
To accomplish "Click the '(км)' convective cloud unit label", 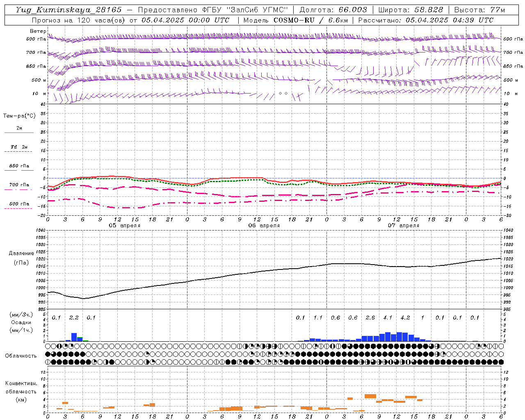I will pyautogui.click(x=21, y=399).
